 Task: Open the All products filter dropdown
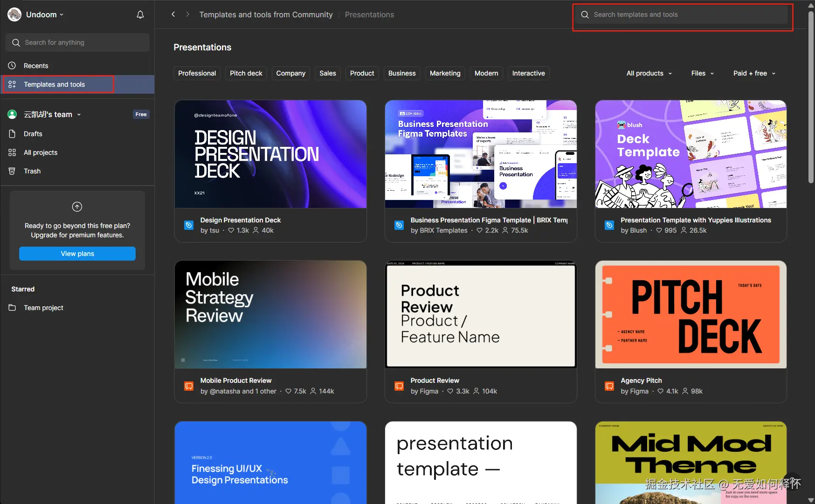point(649,73)
